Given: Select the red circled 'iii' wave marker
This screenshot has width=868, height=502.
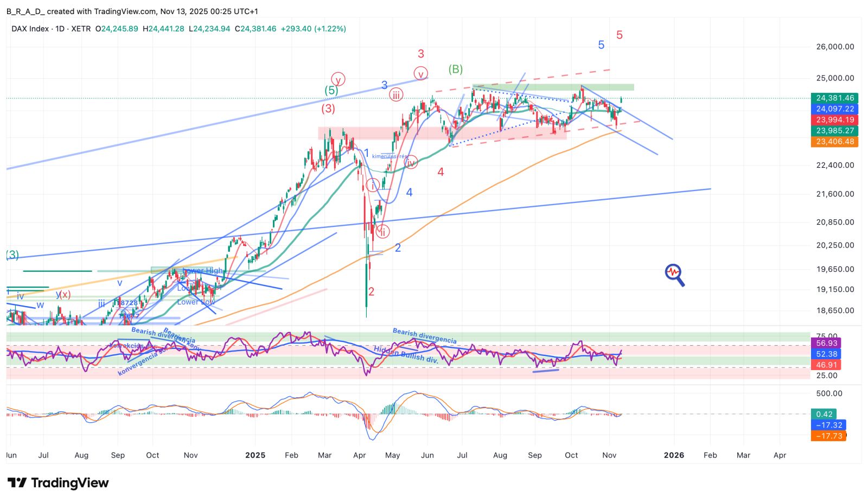Looking at the screenshot, I should click(x=396, y=95).
